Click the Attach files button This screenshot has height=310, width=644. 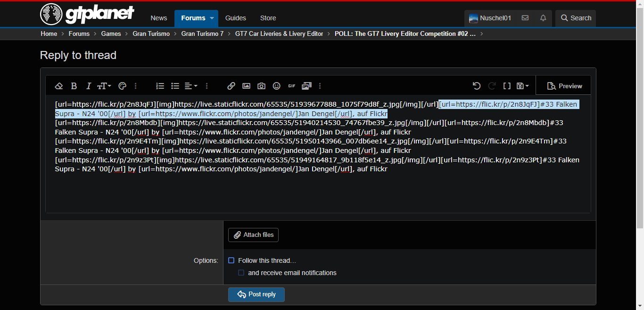(254, 235)
